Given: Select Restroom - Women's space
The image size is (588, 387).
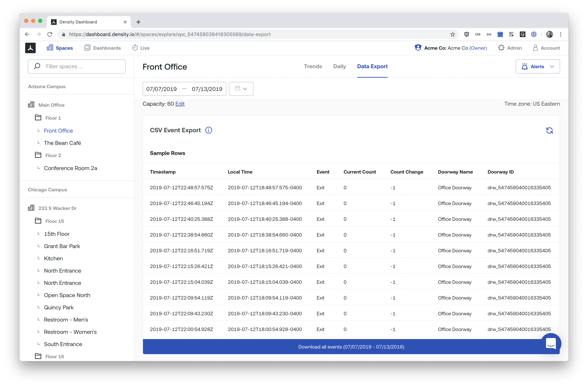Looking at the screenshot, I should (x=70, y=332).
